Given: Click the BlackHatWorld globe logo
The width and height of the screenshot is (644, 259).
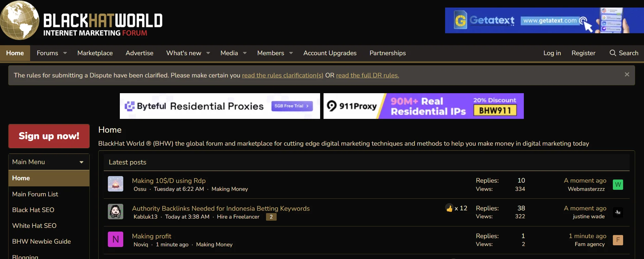Looking at the screenshot, I should pos(20,20).
